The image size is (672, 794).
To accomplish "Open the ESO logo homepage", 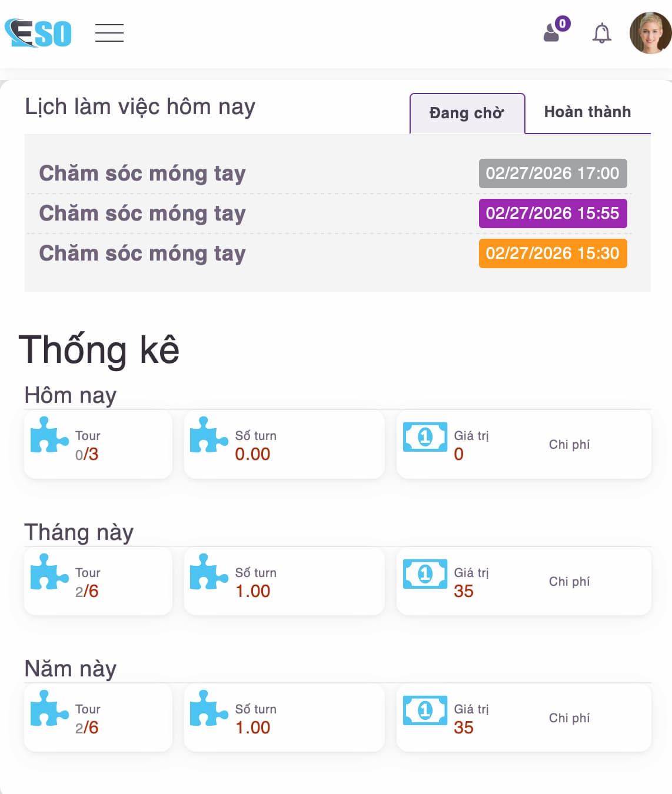I will click(38, 34).
